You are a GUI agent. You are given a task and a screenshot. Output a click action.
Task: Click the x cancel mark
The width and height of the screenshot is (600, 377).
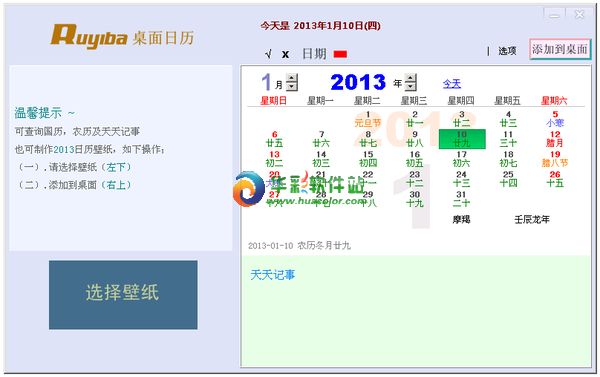[285, 54]
